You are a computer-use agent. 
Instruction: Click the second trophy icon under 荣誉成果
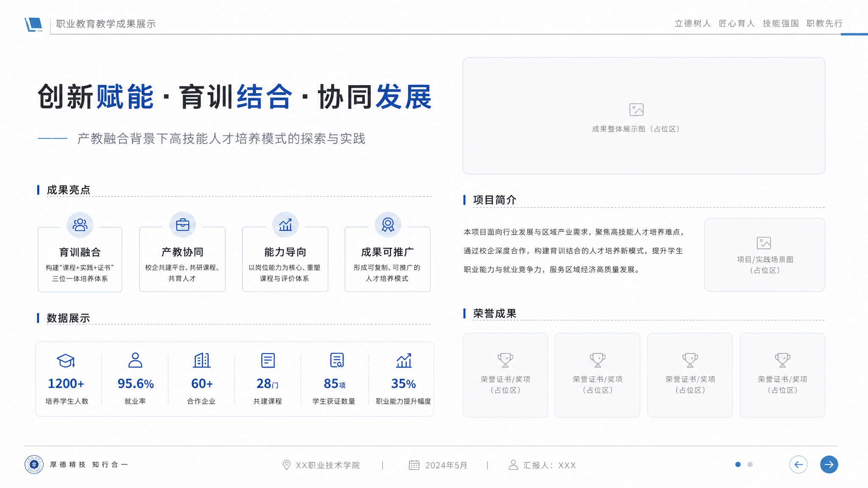(x=598, y=360)
